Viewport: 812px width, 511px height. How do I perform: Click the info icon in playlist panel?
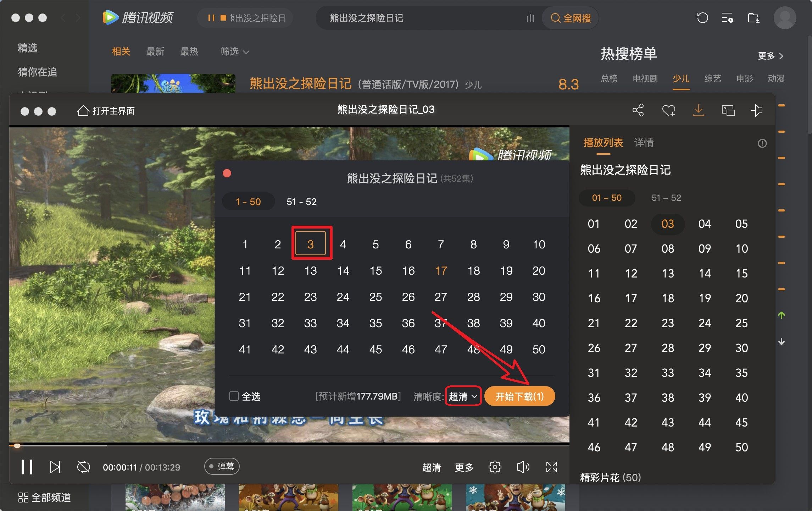tap(762, 143)
